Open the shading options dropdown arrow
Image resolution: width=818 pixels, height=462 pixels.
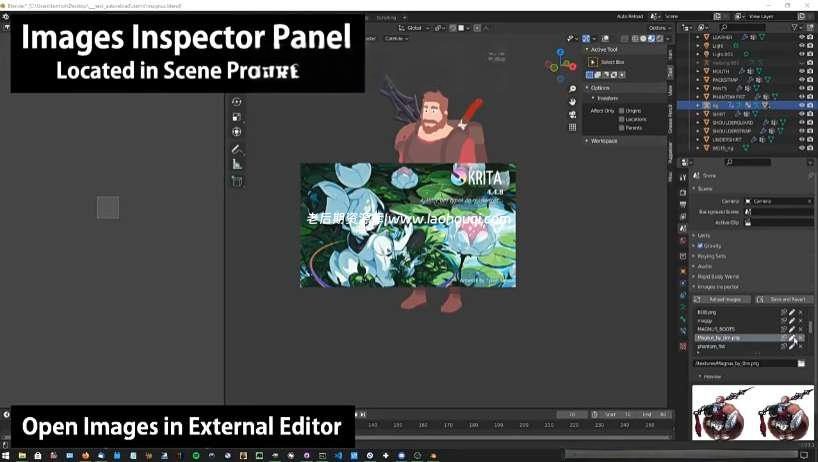coord(668,39)
